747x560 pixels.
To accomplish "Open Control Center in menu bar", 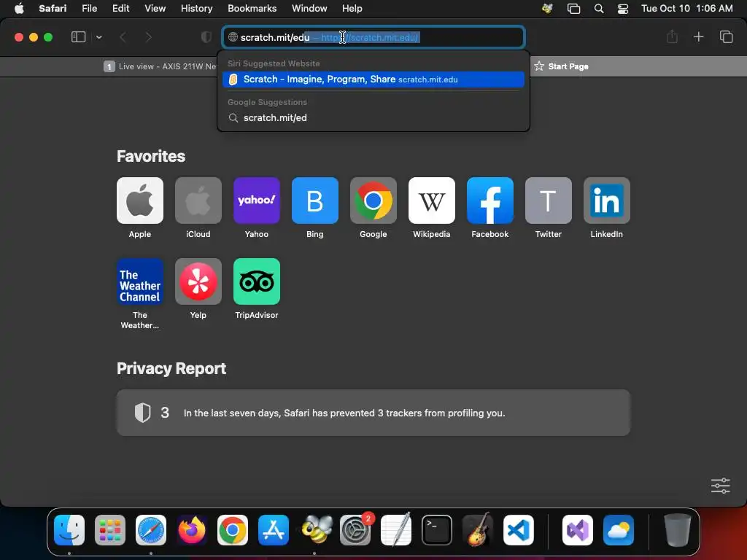I will 623,9.
